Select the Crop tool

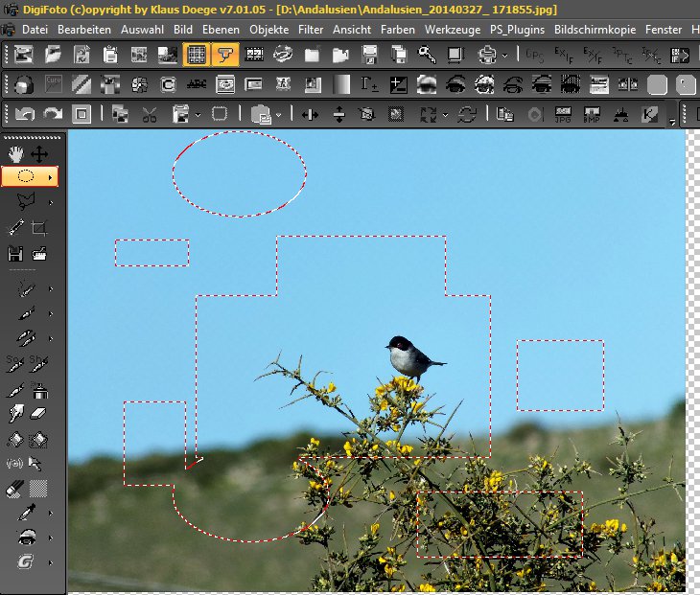(x=39, y=228)
